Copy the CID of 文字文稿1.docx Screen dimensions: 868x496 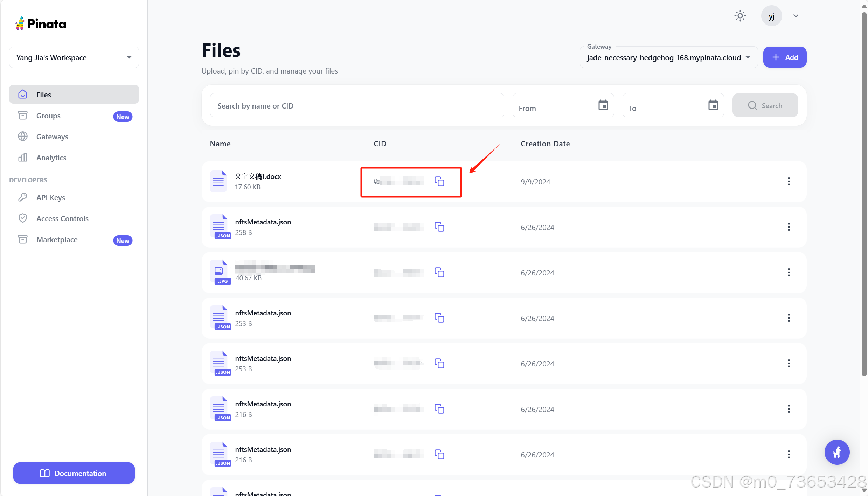[439, 181]
